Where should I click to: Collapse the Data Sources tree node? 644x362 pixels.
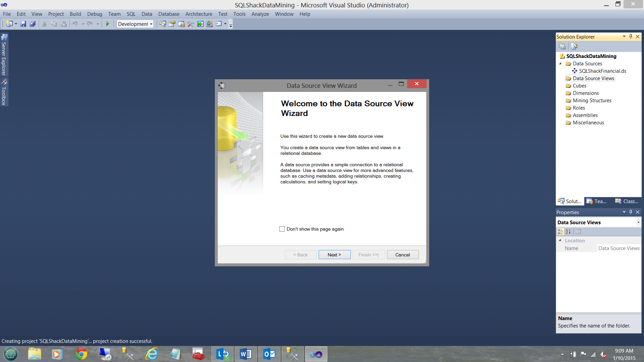coord(560,64)
